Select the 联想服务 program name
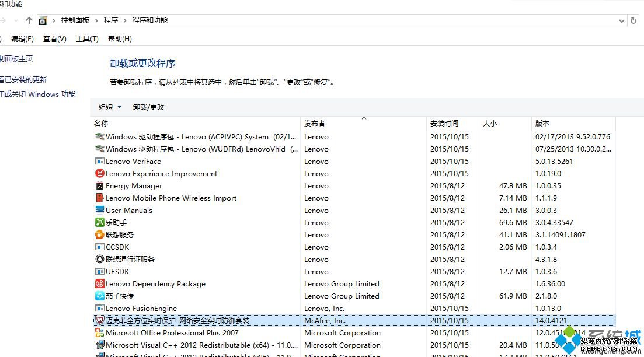 click(120, 235)
